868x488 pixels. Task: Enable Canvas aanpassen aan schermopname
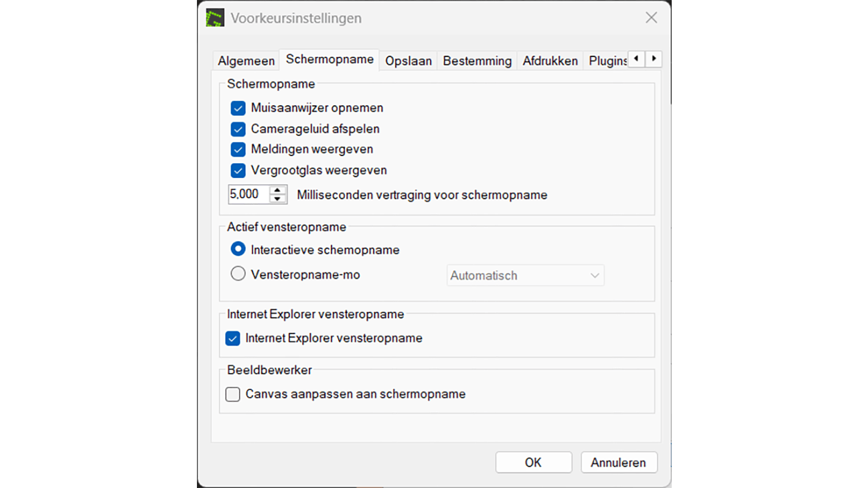(x=232, y=394)
